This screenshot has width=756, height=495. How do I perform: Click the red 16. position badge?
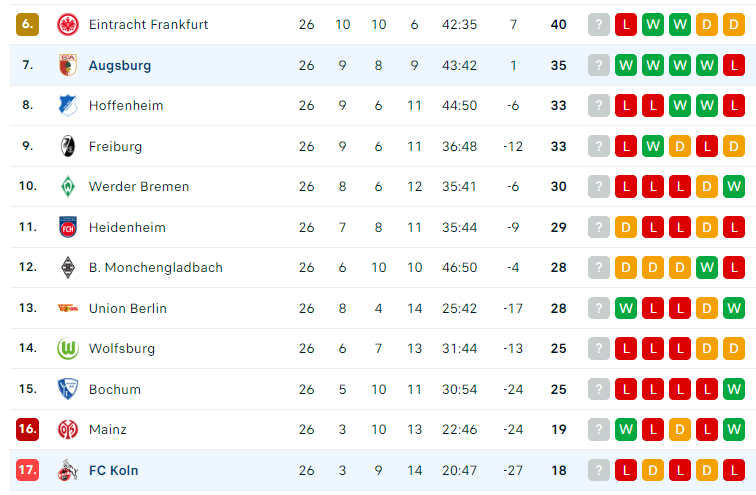pyautogui.click(x=27, y=429)
